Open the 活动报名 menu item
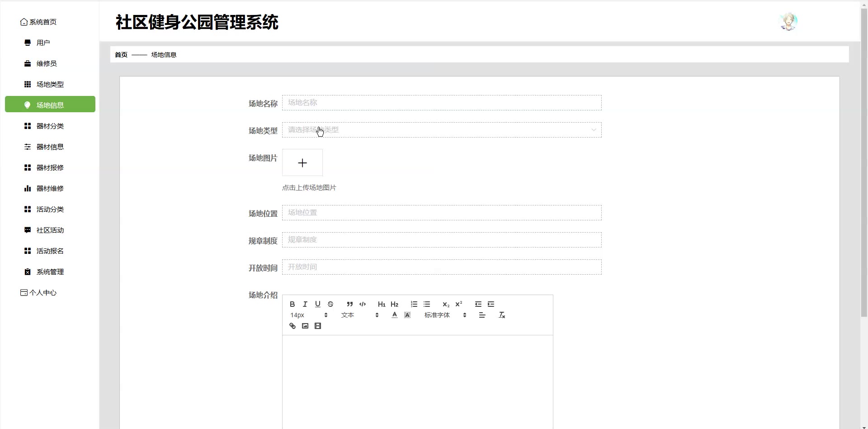The width and height of the screenshot is (868, 429). tap(50, 251)
